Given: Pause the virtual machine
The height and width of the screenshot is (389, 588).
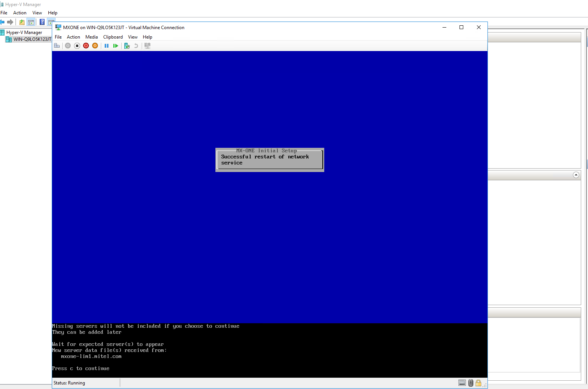Looking at the screenshot, I should coord(107,46).
